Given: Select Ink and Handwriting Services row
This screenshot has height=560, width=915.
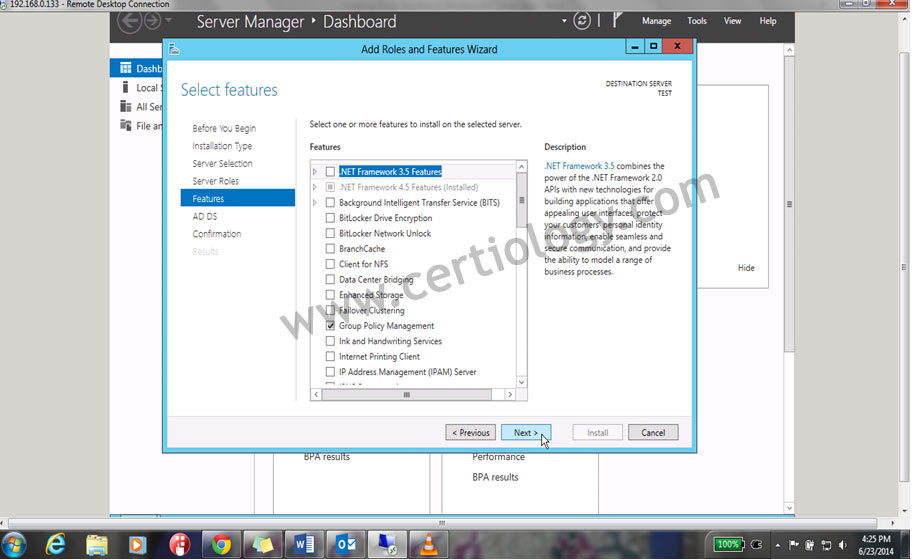Looking at the screenshot, I should (x=390, y=341).
